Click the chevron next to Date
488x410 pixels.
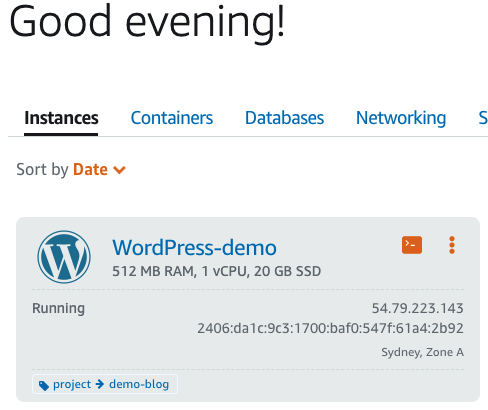coord(119,170)
